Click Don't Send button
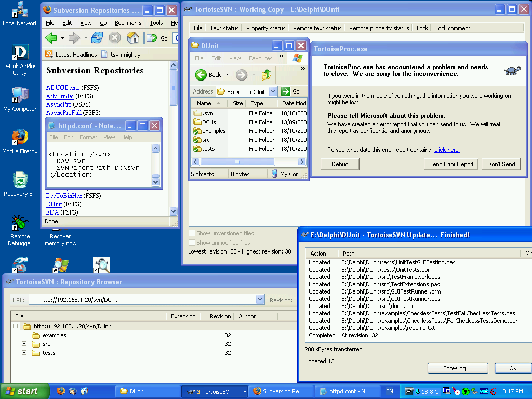This screenshot has width=532, height=399. (x=501, y=164)
